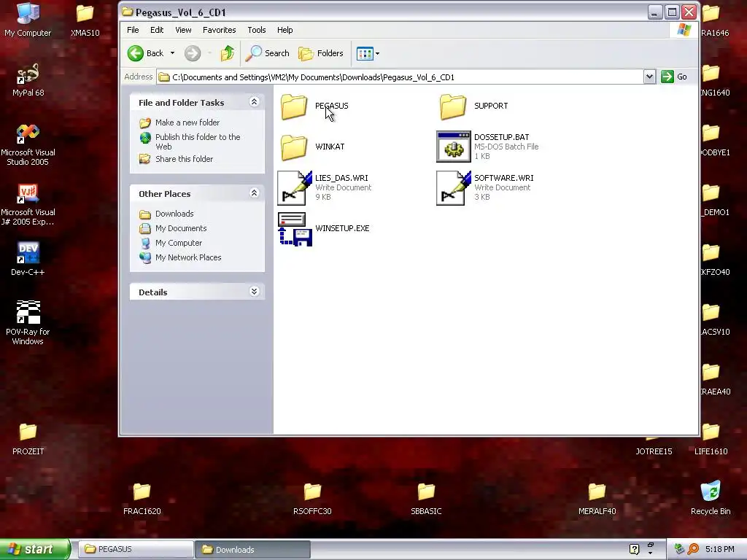Screen dimensions: 747x560
Task: Expand the Details panel
Action: 255,292
